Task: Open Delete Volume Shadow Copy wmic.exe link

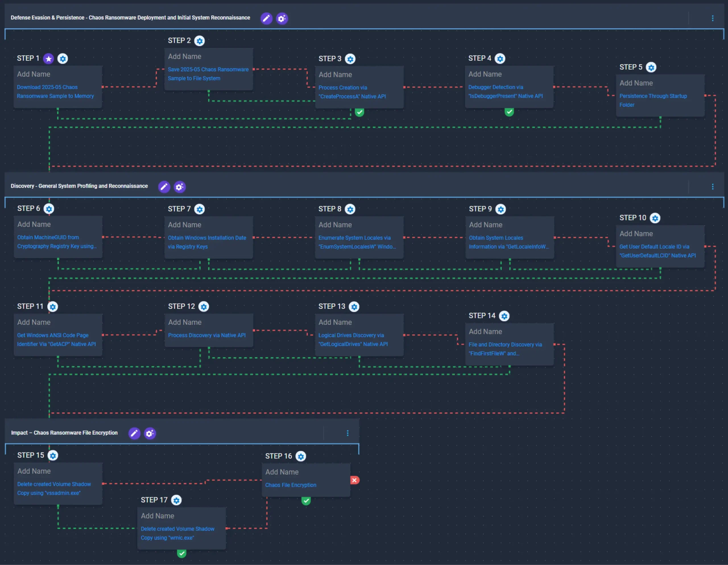Action: [177, 533]
